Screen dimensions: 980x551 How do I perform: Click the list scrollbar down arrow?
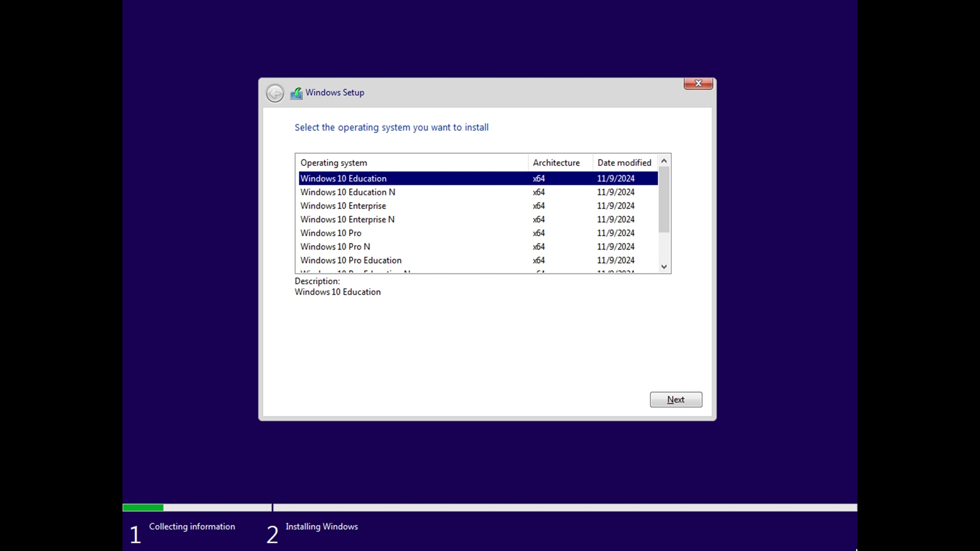pos(664,267)
